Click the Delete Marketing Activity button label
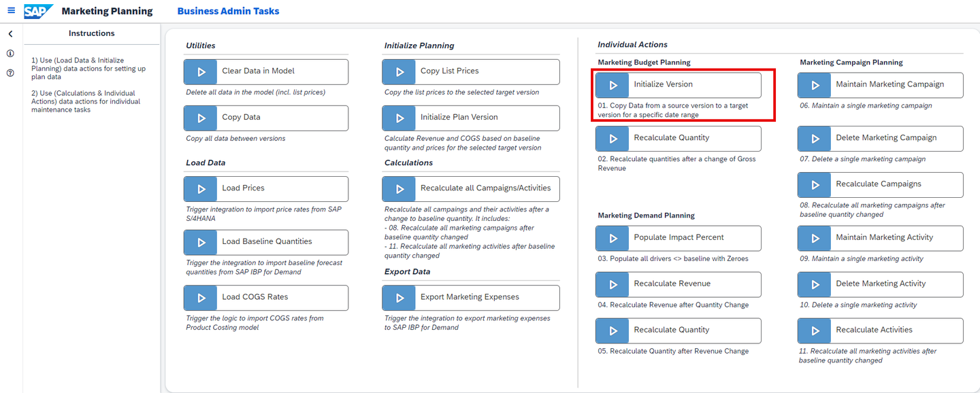Viewport: 980px width, 393px height. click(x=881, y=284)
